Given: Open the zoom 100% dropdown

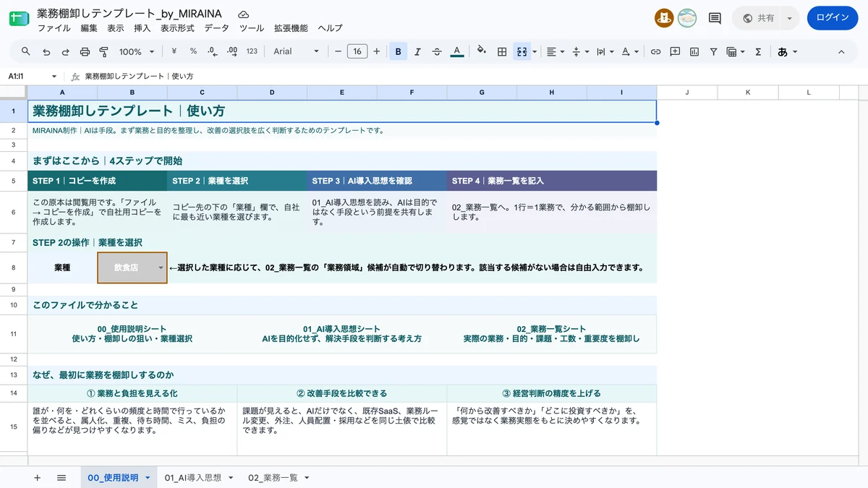Looking at the screenshot, I should click(137, 51).
